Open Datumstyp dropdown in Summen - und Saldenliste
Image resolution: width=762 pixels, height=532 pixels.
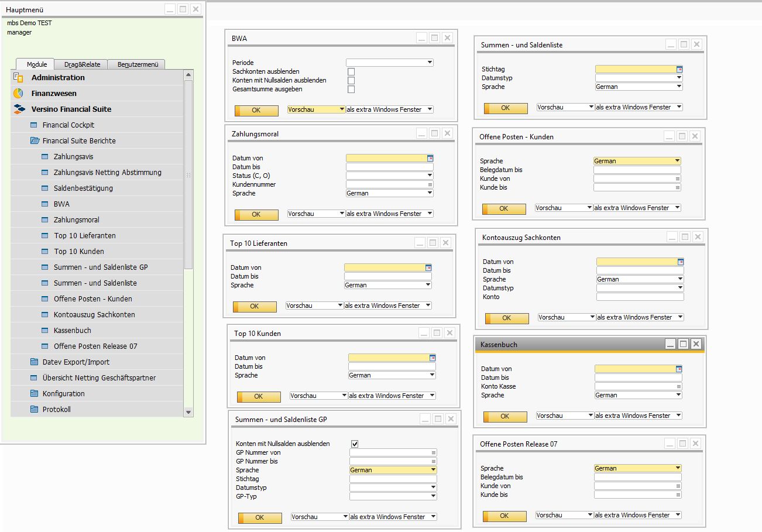(x=639, y=78)
